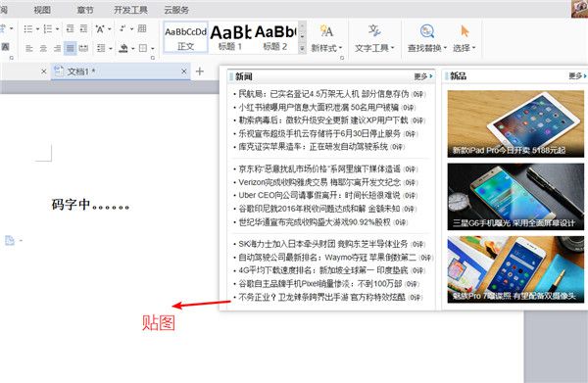Click the grid-shaped icon in top paragraph row
Image resolution: width=588 pixels, height=383 pixels.
(x=142, y=28)
